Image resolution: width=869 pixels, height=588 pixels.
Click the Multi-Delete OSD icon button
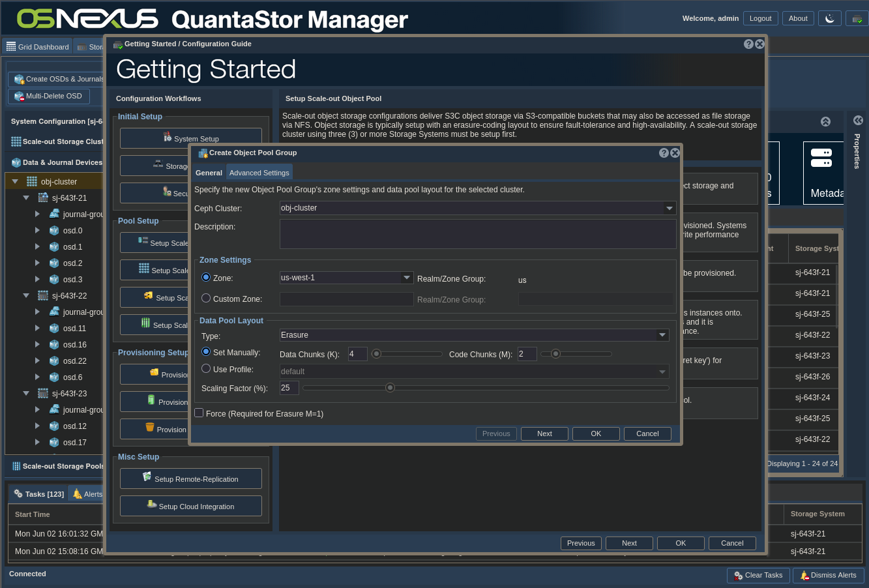tap(18, 96)
